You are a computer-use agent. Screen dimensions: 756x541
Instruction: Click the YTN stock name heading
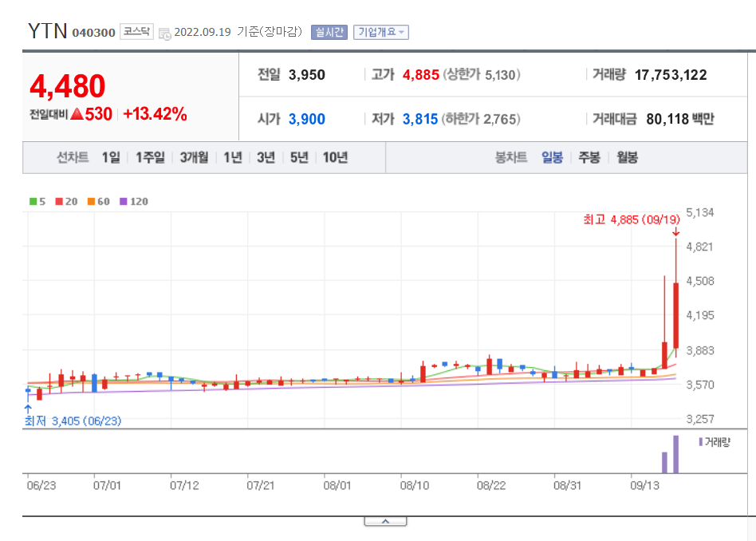[x=47, y=31]
